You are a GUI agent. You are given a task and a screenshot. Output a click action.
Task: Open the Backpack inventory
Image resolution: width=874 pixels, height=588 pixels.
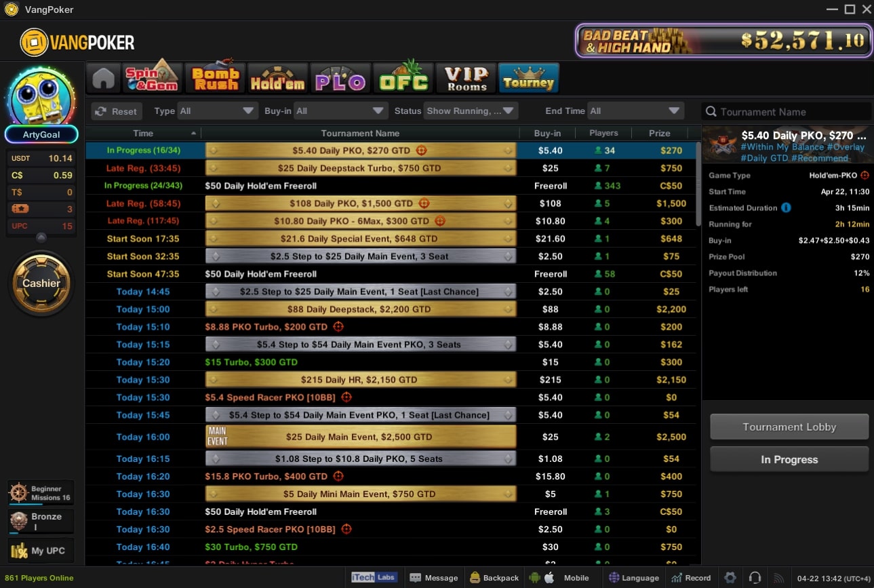[x=494, y=578]
